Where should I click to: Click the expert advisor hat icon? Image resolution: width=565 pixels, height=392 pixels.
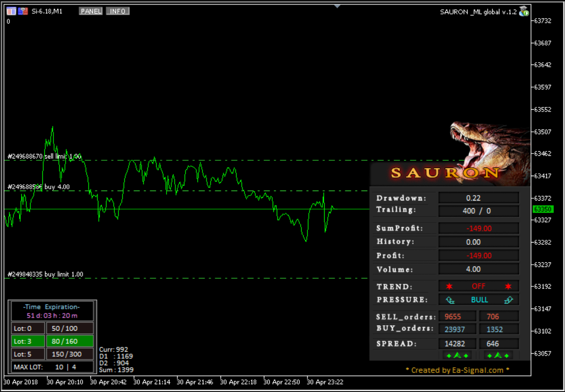pyautogui.click(x=524, y=12)
